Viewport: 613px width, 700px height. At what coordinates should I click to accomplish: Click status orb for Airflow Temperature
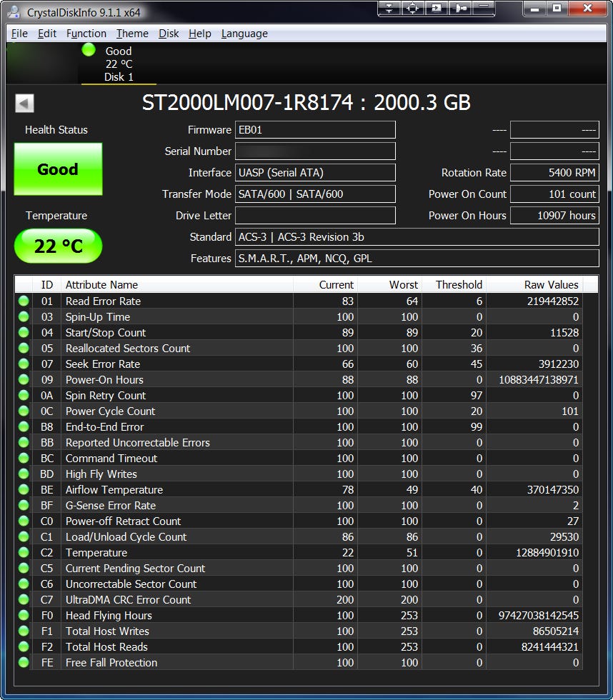24,489
